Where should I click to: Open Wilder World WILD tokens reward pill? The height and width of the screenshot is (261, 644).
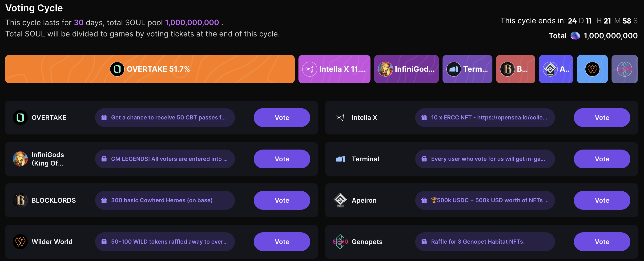[165, 242]
